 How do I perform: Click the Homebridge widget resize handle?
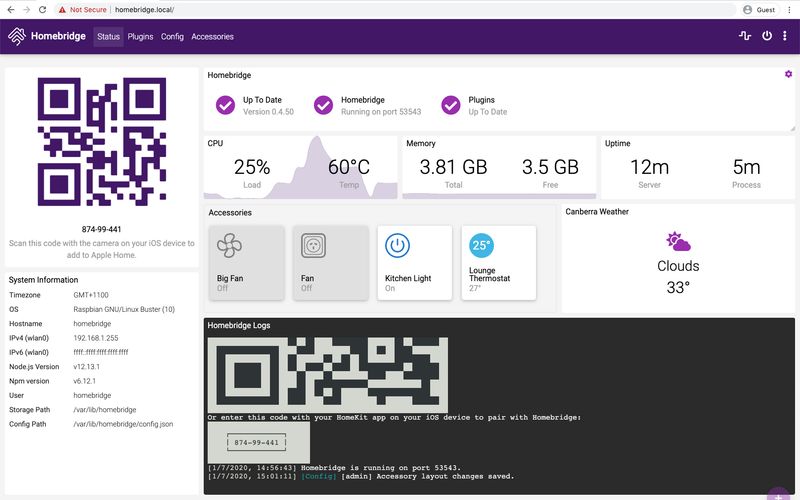click(792, 129)
